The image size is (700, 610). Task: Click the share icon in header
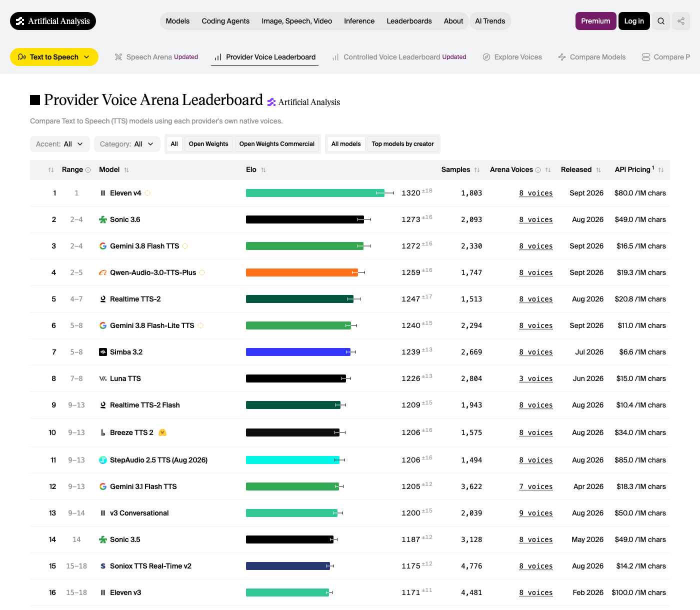pos(681,21)
